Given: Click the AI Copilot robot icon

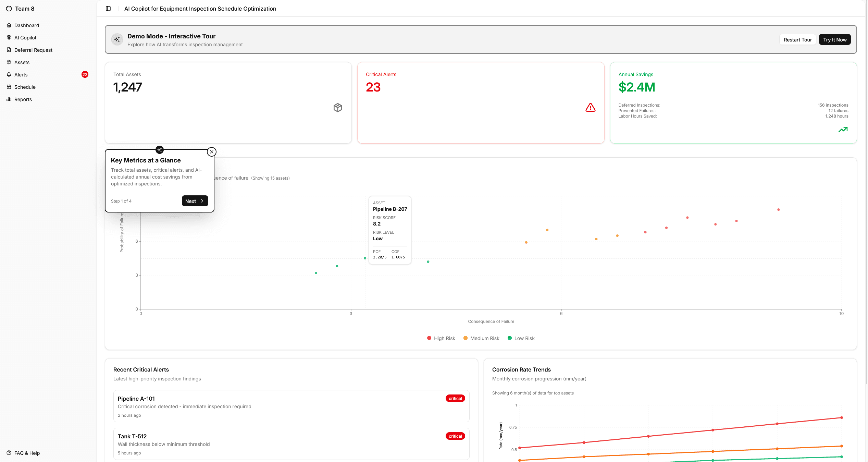Looking at the screenshot, I should coord(9,37).
